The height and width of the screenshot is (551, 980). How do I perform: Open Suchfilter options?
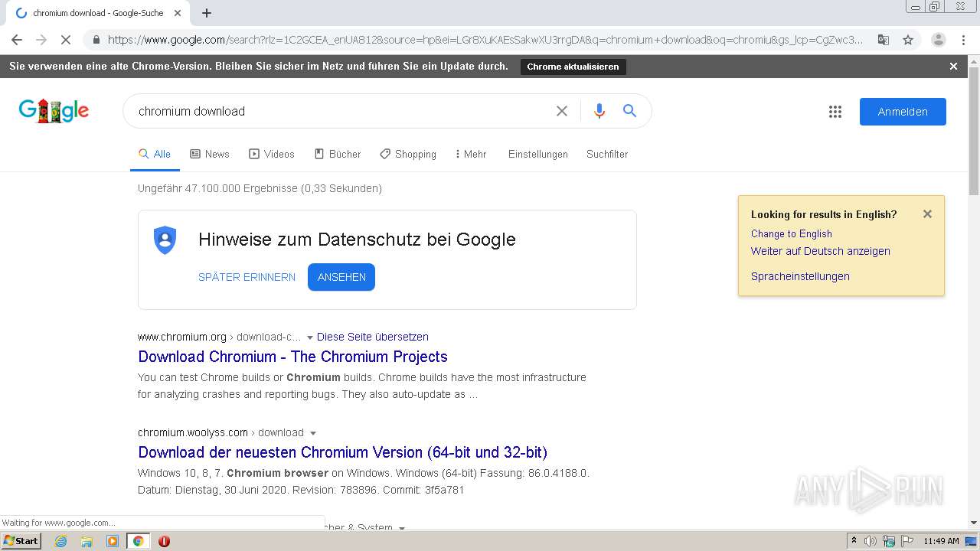[x=607, y=154]
